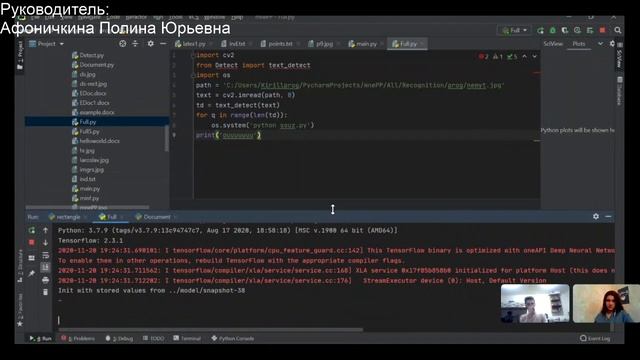Open the TODO tool window
The image size is (640, 360).
pos(153,338)
